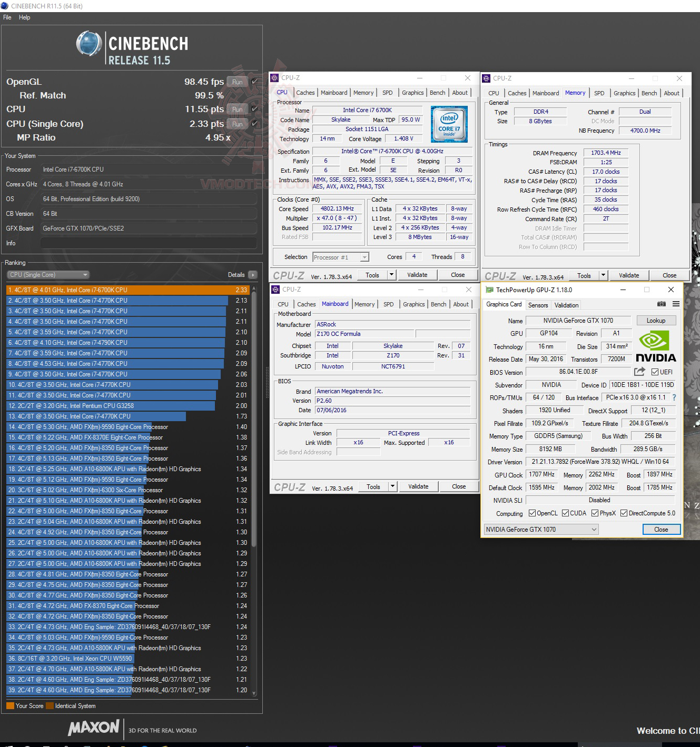Click the BIOS share export icon
Image resolution: width=700 pixels, height=747 pixels.
click(x=639, y=372)
